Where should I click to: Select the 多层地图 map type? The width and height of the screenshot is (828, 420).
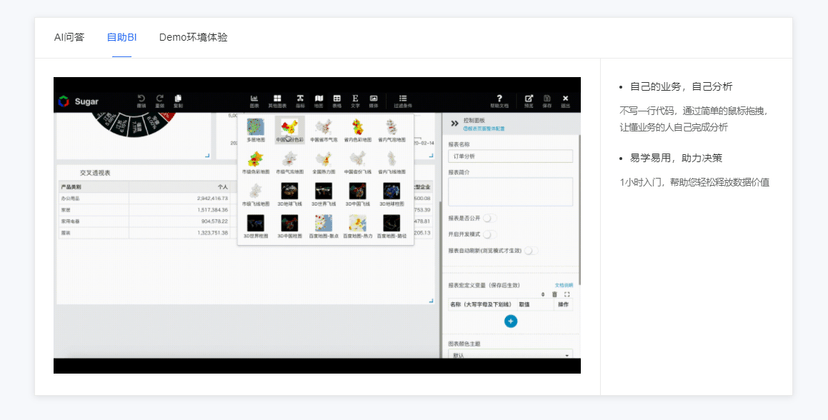(x=256, y=130)
